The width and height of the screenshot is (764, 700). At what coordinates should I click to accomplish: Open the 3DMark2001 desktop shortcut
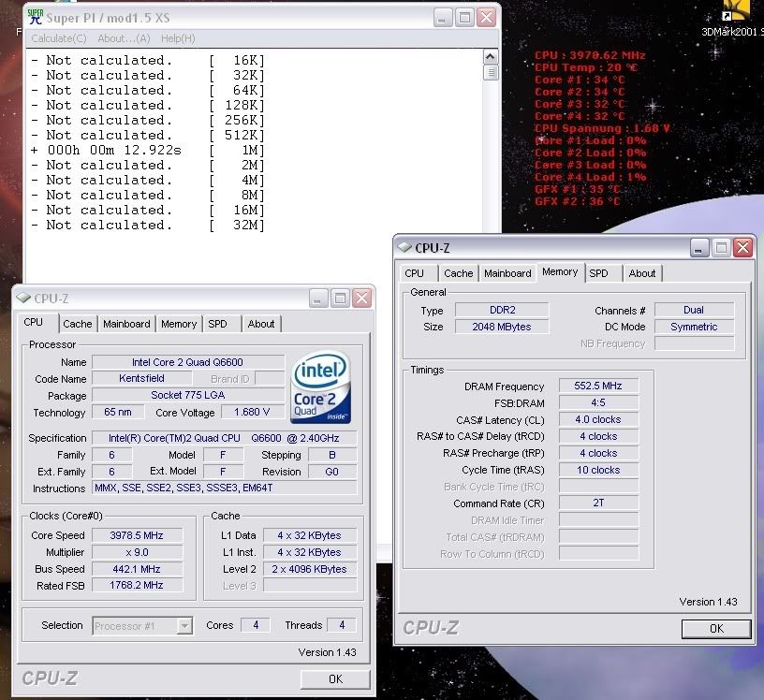(x=733, y=20)
